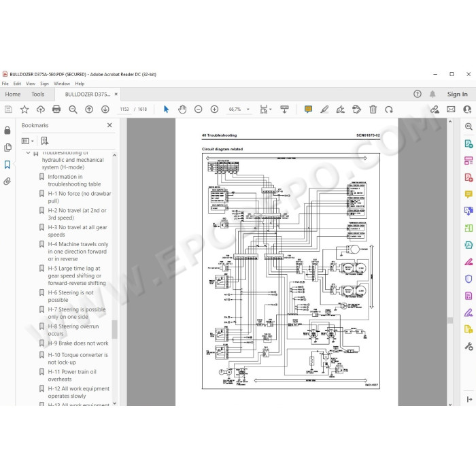Open bookmark Information in troubleshooting table
This screenshot has width=476, height=476.
pyautogui.click(x=74, y=180)
